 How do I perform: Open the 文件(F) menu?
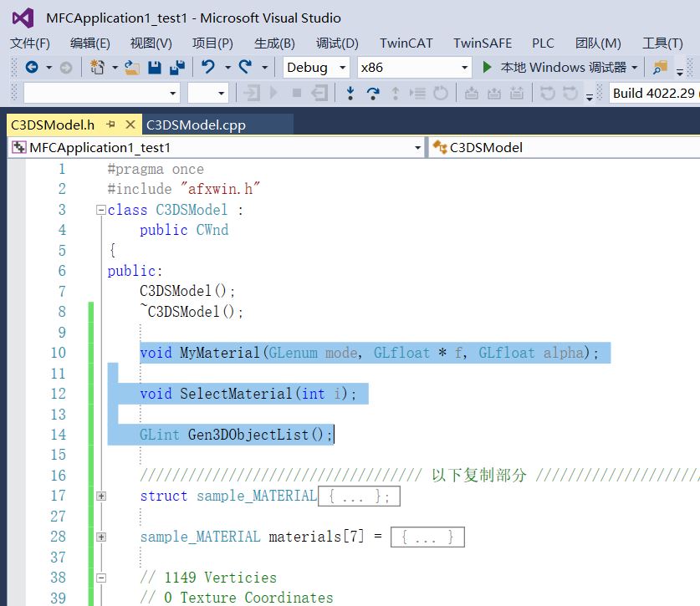30,43
